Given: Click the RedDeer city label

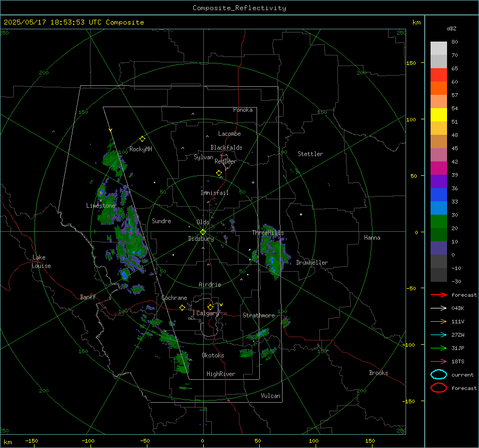Looking at the screenshot, I should (226, 161).
